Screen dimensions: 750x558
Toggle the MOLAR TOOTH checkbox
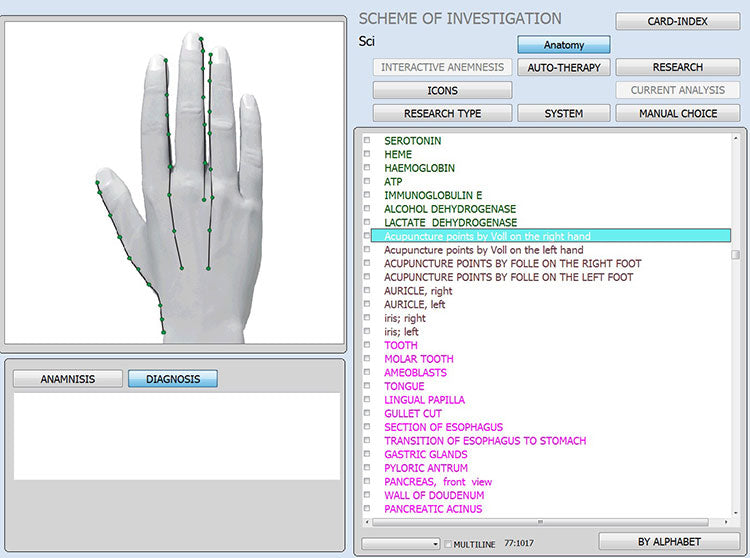[367, 359]
